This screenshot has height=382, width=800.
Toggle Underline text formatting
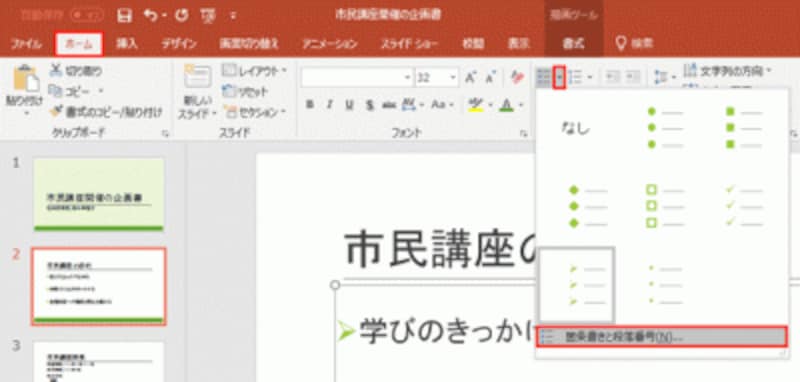click(349, 105)
